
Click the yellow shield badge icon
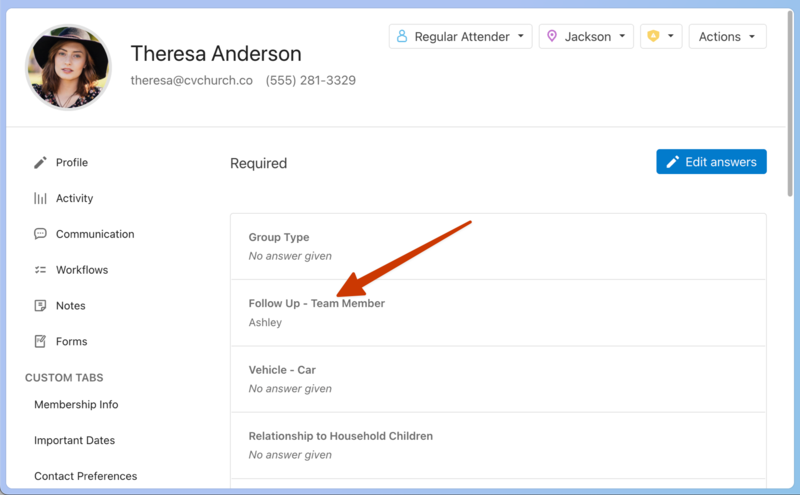(x=653, y=36)
